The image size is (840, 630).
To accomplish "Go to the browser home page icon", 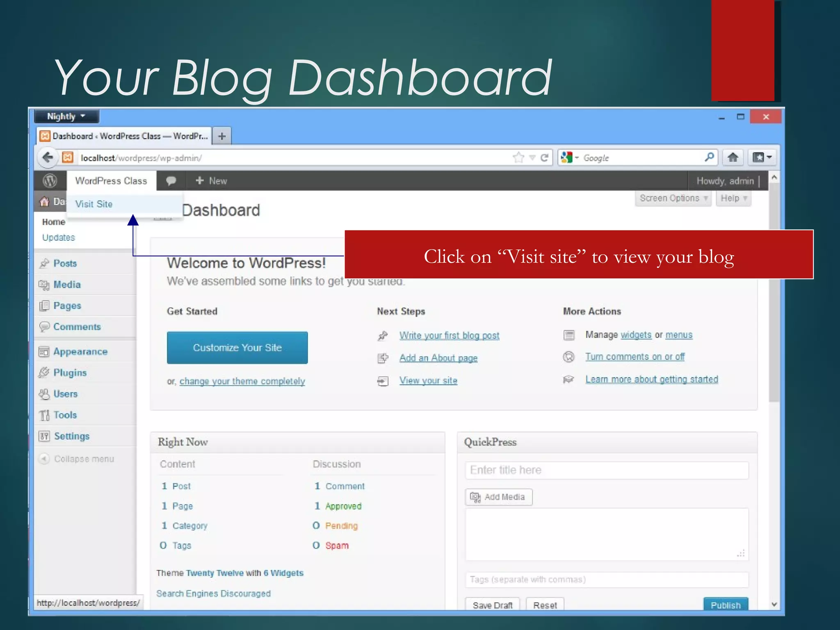I will point(733,157).
